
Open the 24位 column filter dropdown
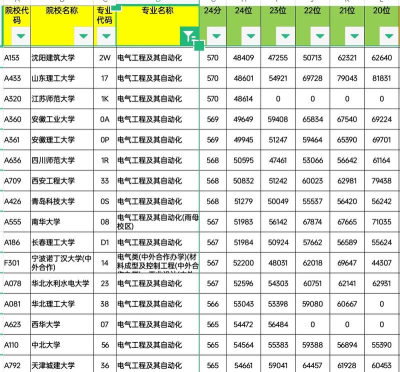click(x=251, y=36)
